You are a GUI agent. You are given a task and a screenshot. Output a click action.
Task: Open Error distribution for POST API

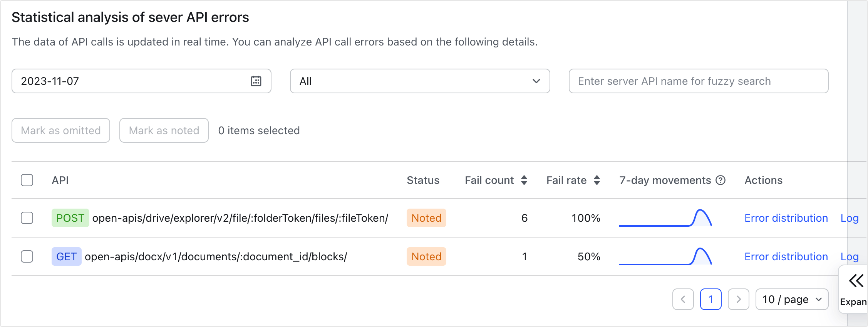tap(786, 218)
